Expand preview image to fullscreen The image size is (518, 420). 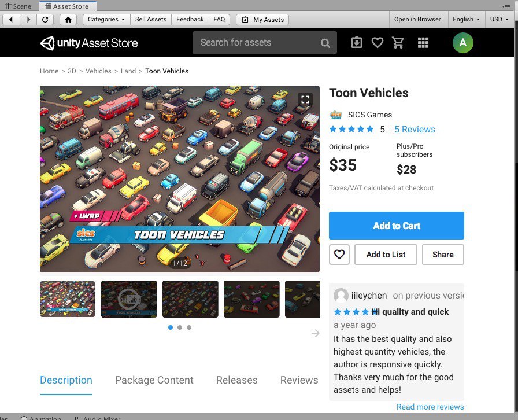305,99
